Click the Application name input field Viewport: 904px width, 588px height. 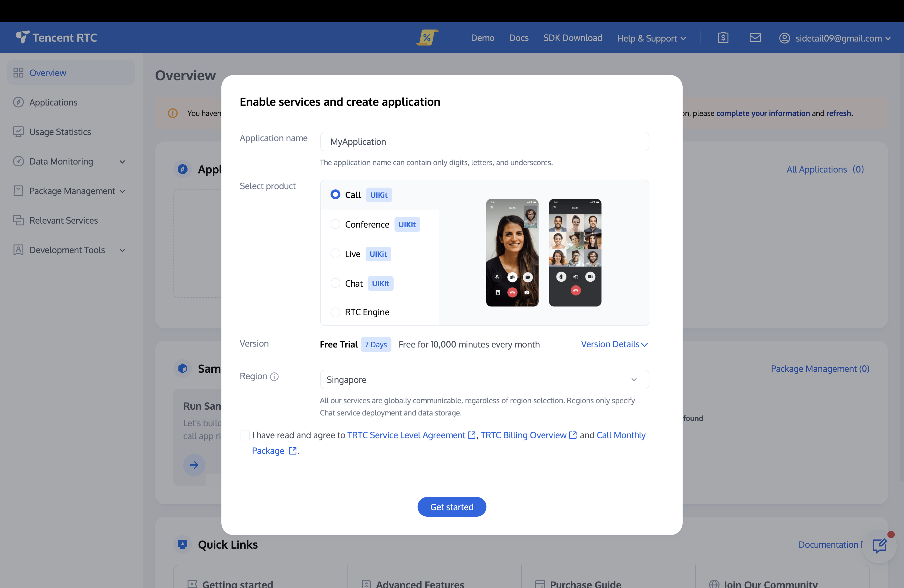(x=484, y=142)
